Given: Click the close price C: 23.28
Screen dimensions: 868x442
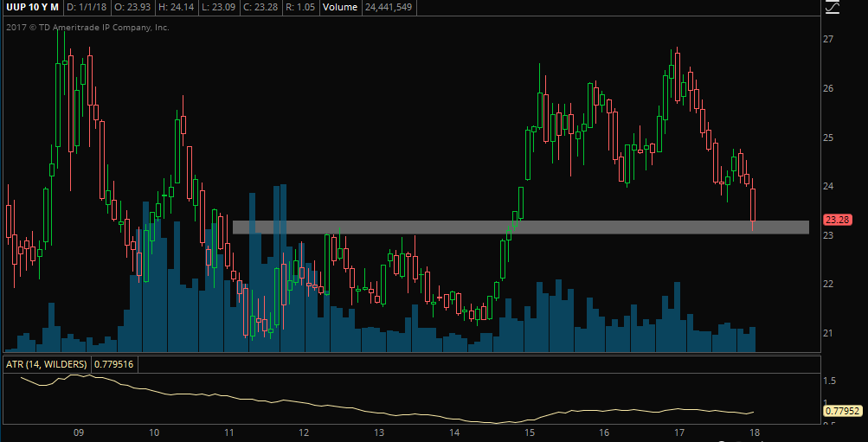Looking at the screenshot, I should pos(260,7).
